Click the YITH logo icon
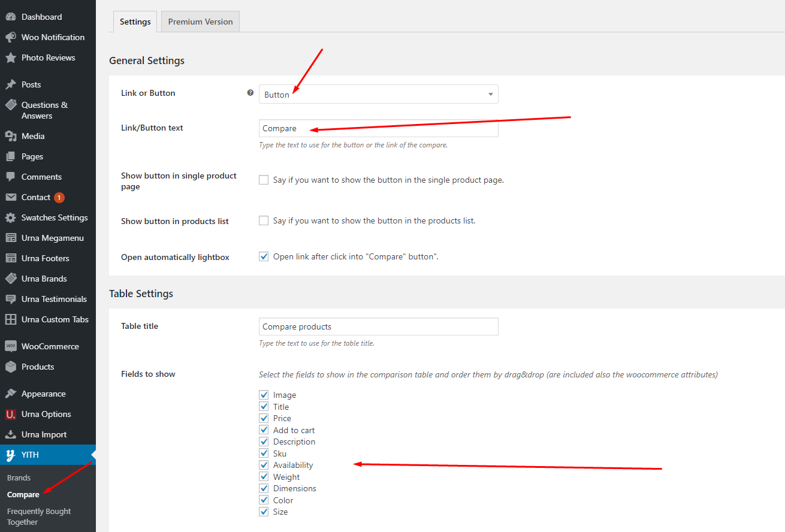The width and height of the screenshot is (785, 532). pos(11,455)
